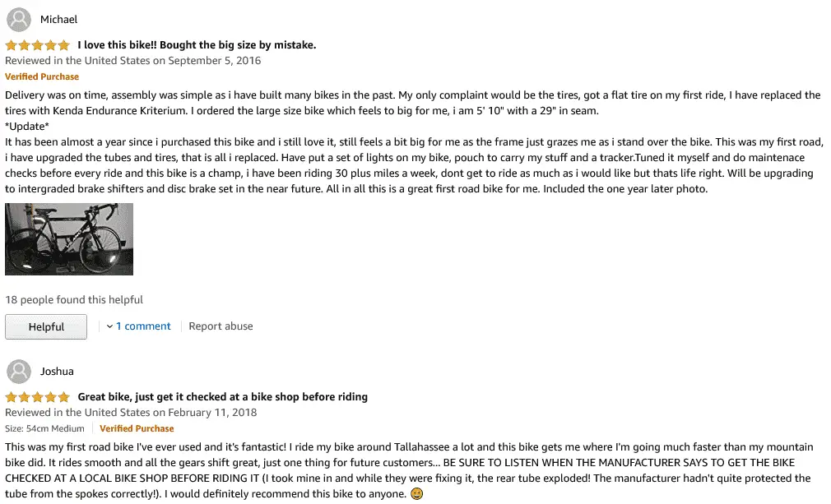This screenshot has width=831, height=504.
Task: Expand the 1 comment chevron
Action: (109, 326)
